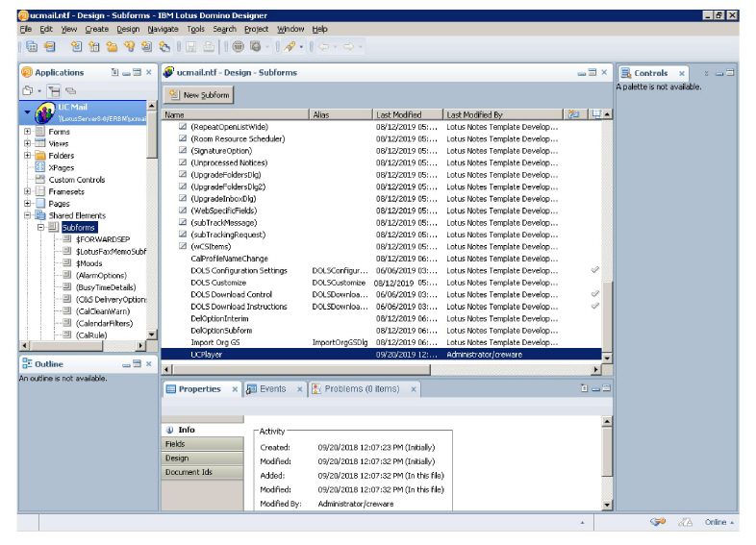
Task: Collapse the Shared Elements tree node
Action: [x=28, y=215]
